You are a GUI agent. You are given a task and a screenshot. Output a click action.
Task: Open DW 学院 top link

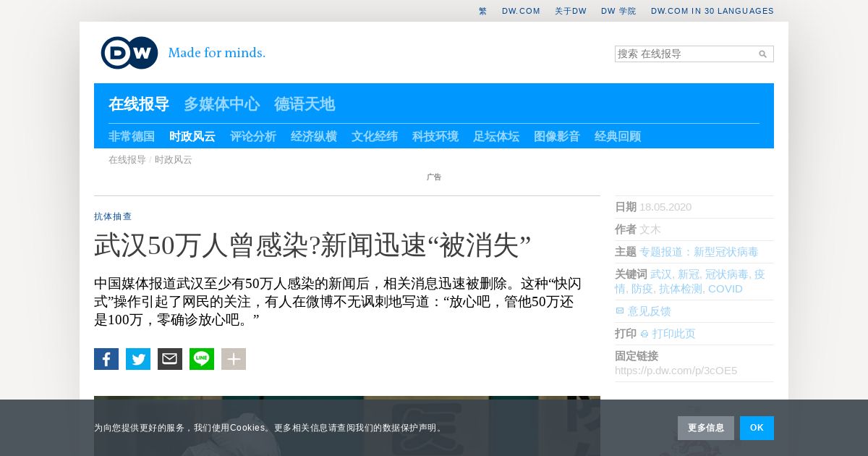pos(618,12)
